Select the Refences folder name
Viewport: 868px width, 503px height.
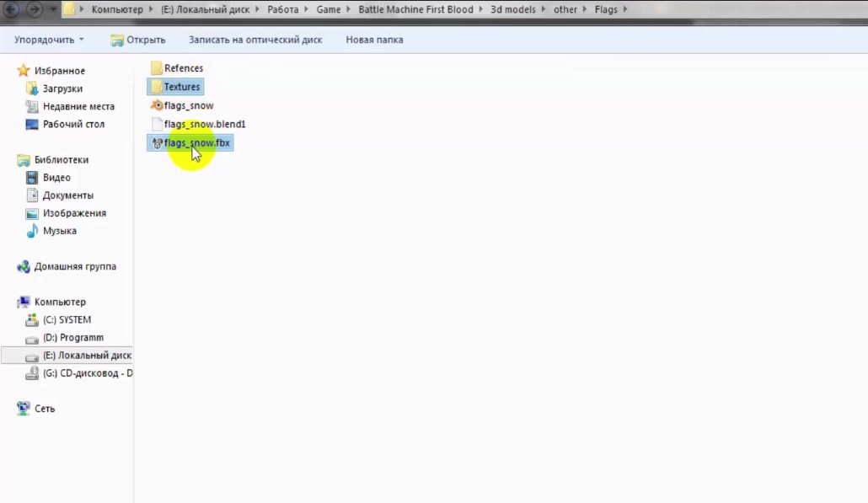tap(184, 68)
